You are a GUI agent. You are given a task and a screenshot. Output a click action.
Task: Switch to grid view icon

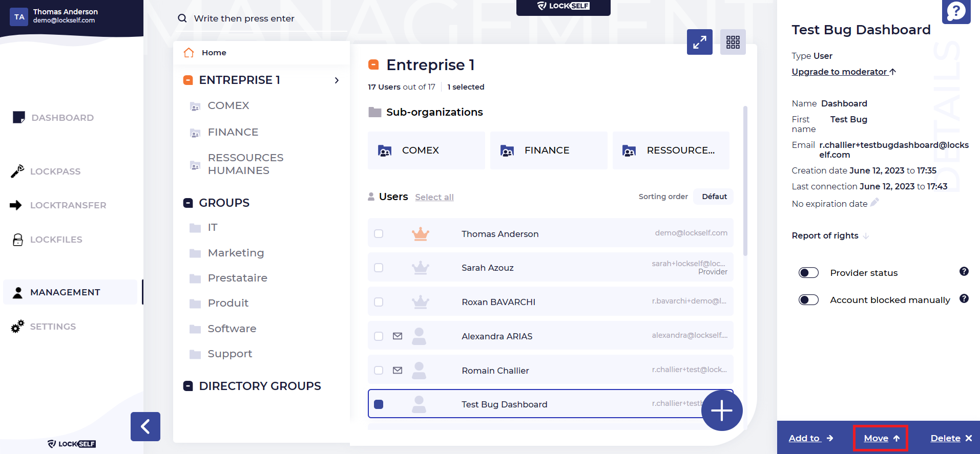click(x=733, y=42)
